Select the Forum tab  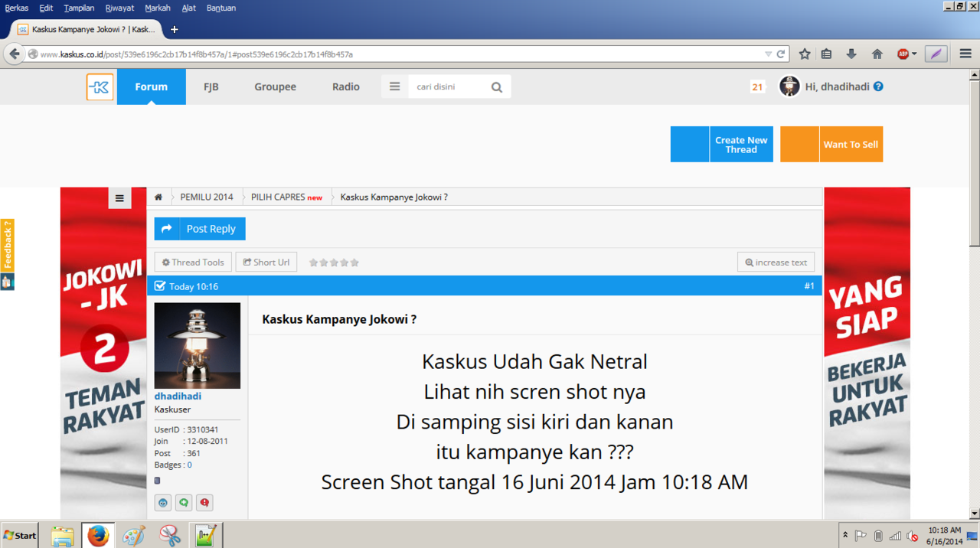click(151, 86)
